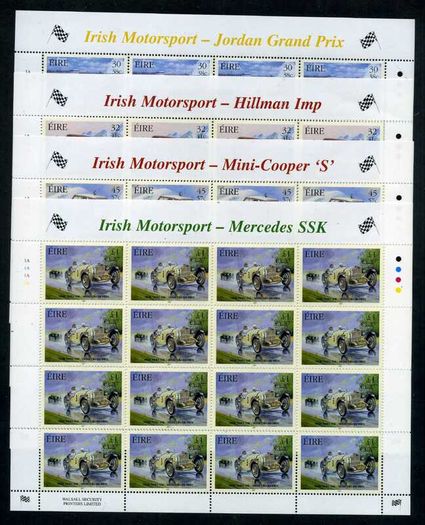Select the third 30p Jordan Grand Prix stamp

pyautogui.click(x=256, y=68)
